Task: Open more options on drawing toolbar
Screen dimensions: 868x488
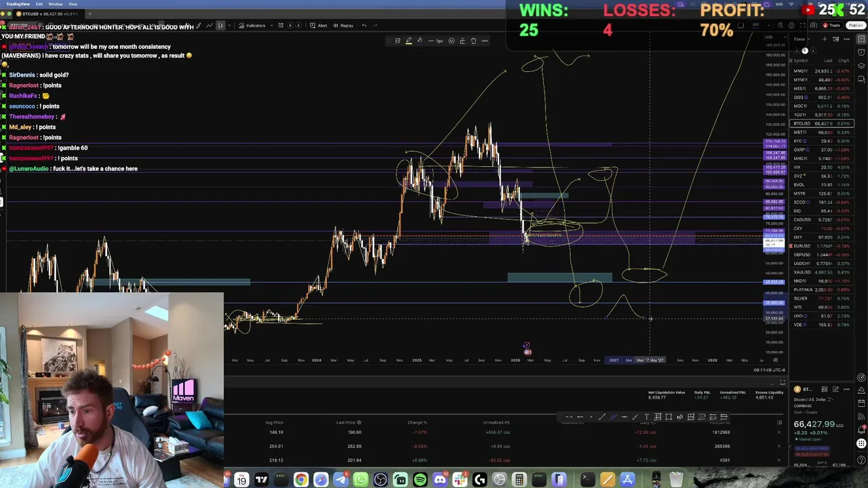Action: click(x=485, y=41)
